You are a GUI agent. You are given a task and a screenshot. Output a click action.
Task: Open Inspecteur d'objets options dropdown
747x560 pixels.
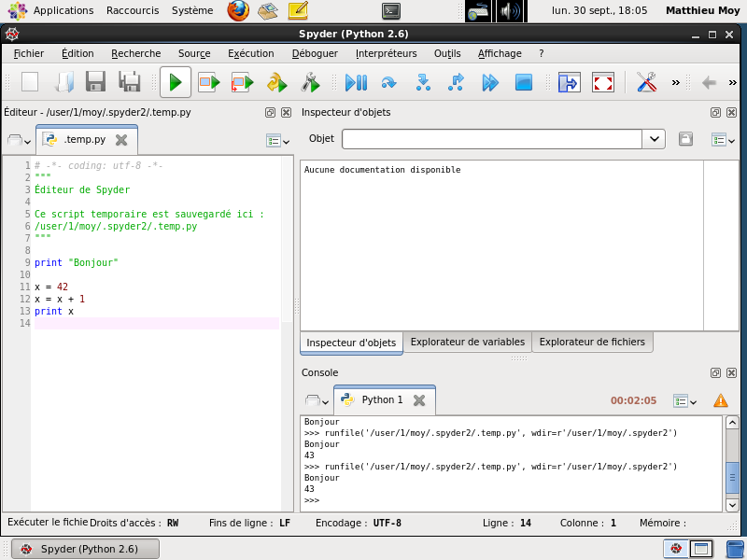tap(723, 140)
